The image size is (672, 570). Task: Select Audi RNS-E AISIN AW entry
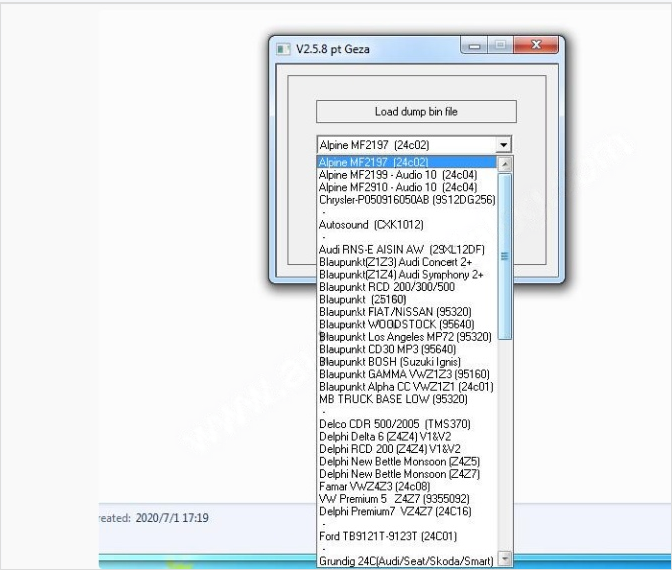pos(407,249)
